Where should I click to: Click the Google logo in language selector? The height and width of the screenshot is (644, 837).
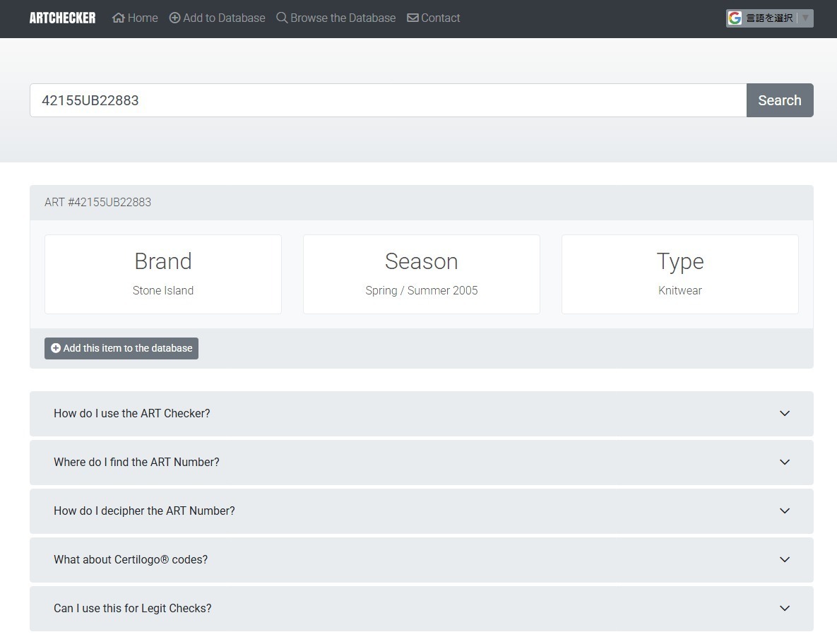735,18
